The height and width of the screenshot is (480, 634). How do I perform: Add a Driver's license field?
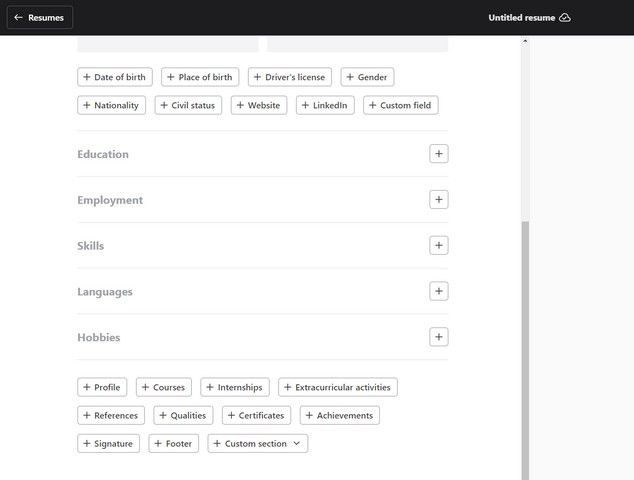tap(290, 77)
